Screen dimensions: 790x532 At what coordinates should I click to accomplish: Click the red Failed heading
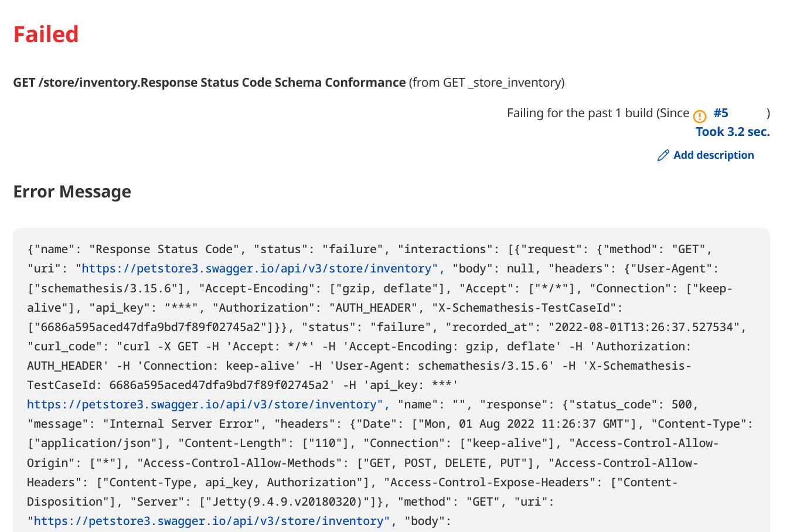46,34
